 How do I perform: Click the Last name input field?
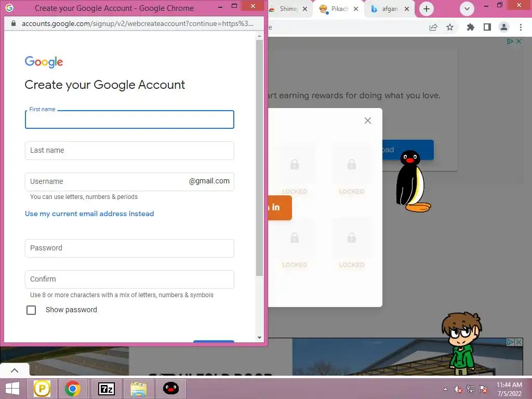129,151
